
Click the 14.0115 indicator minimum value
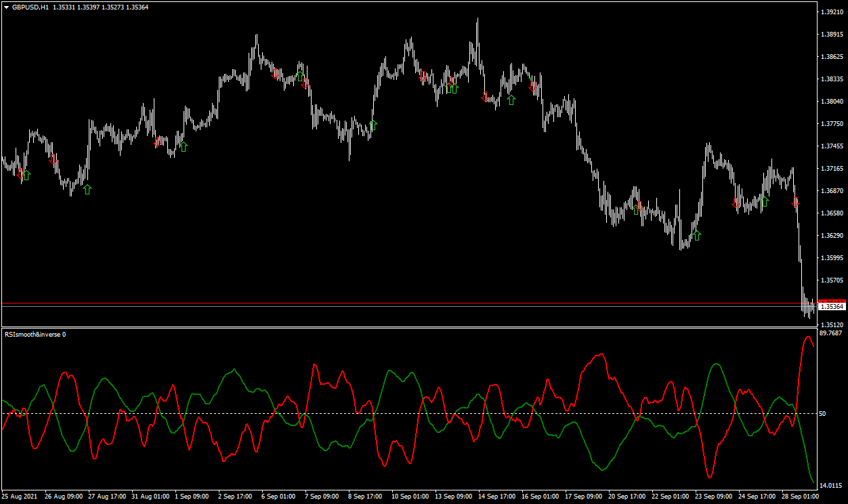click(x=830, y=486)
